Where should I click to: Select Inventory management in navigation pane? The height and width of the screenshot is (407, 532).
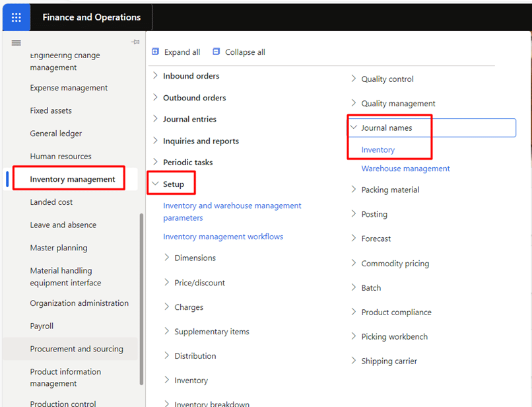[x=73, y=179]
